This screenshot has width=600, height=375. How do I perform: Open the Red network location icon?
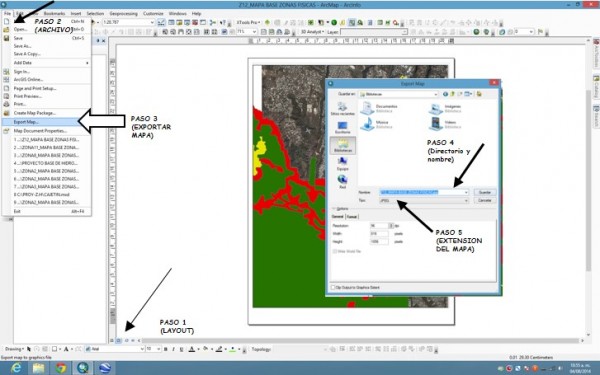click(x=342, y=181)
